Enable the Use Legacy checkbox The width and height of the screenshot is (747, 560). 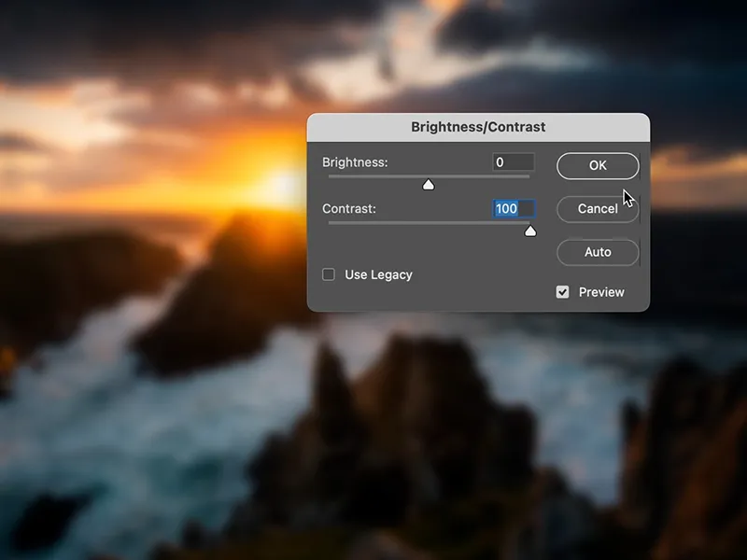point(329,274)
